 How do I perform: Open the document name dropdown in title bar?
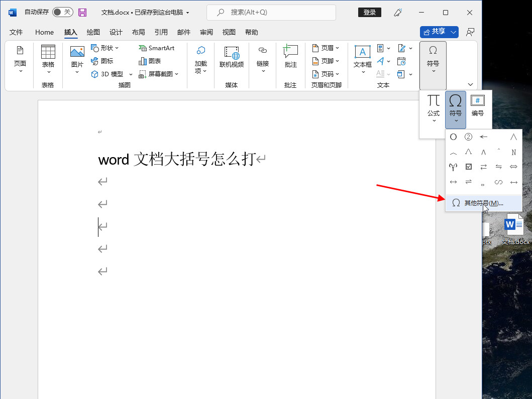(187, 13)
